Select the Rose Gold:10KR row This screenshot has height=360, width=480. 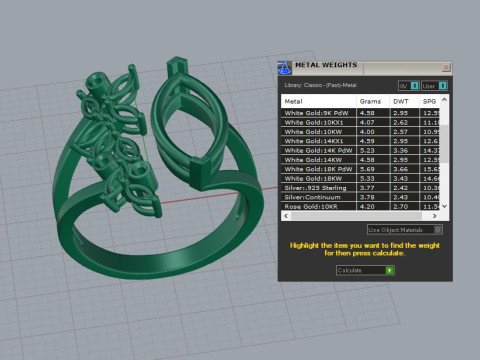click(x=360, y=206)
